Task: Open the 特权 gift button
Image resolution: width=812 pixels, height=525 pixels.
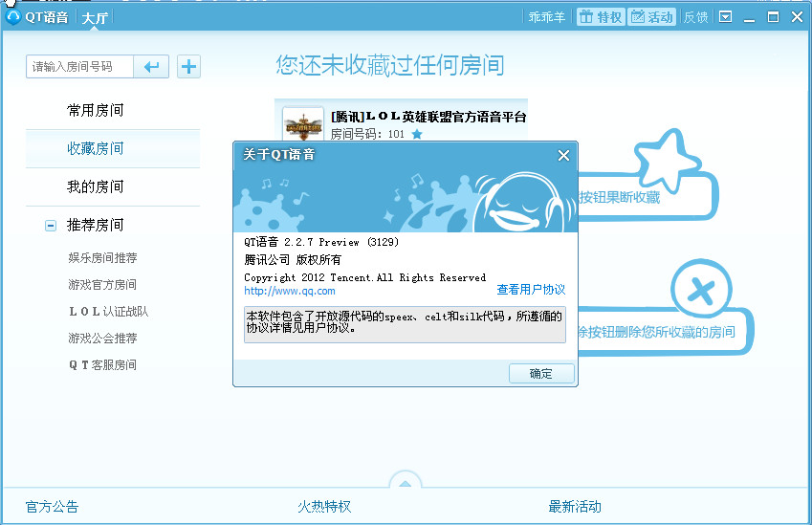Action: (x=601, y=17)
